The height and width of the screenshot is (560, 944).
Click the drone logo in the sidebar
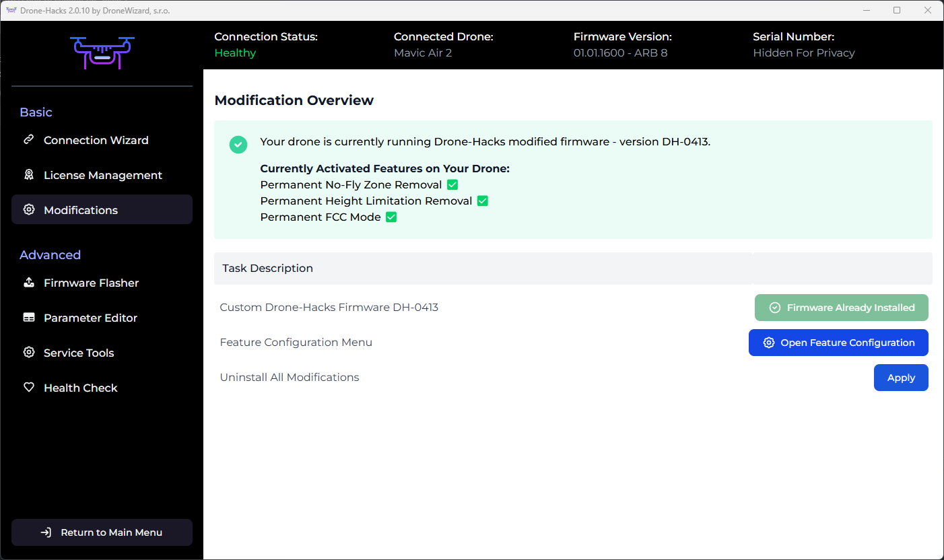(x=102, y=53)
